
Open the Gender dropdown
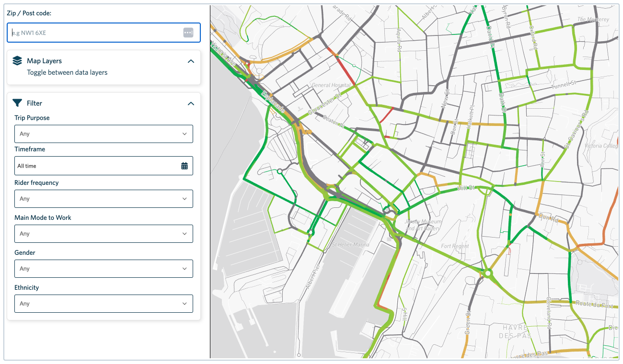click(104, 269)
